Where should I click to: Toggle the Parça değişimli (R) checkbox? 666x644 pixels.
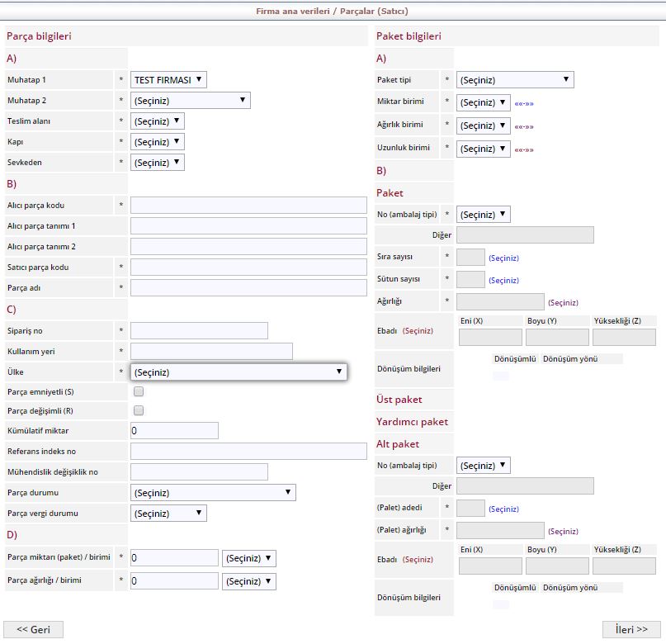(x=139, y=410)
